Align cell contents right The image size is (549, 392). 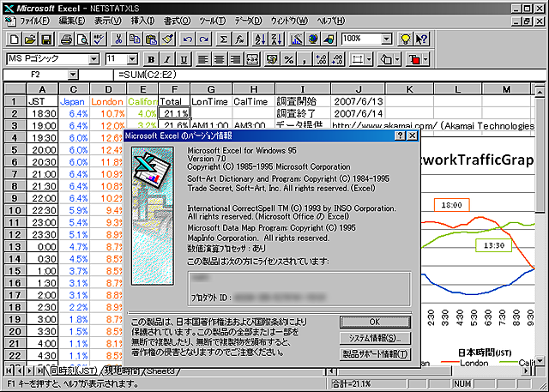click(235, 59)
